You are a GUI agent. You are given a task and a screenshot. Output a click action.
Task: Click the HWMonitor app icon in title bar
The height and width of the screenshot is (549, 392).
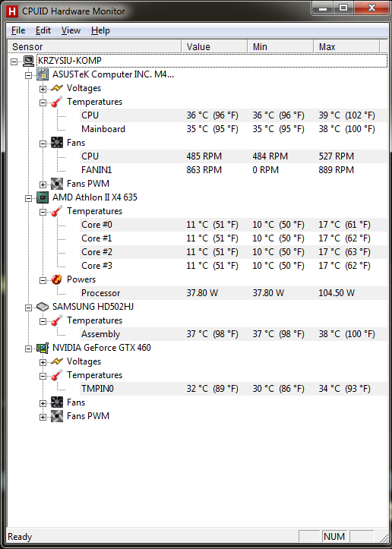point(11,11)
